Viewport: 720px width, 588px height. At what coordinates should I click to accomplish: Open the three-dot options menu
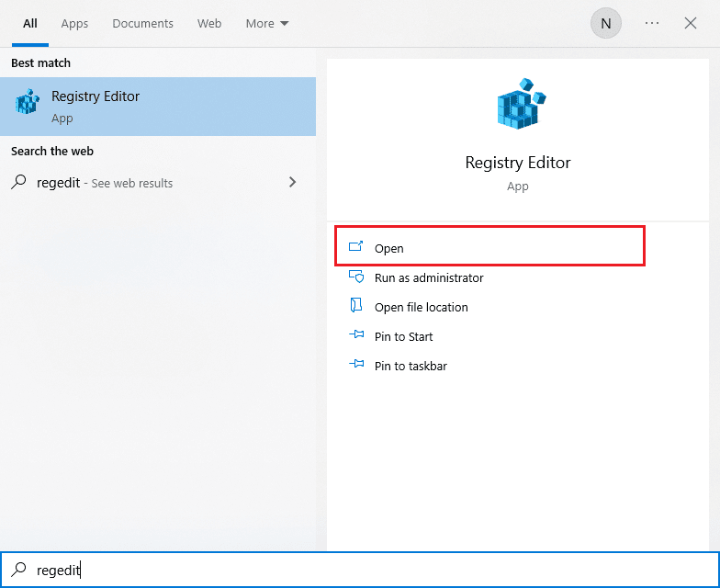(652, 23)
